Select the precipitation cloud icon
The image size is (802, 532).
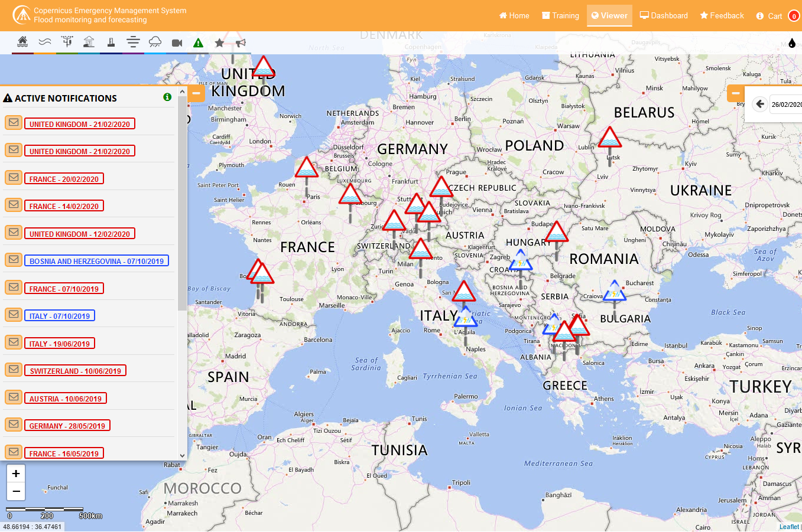pyautogui.click(x=154, y=41)
